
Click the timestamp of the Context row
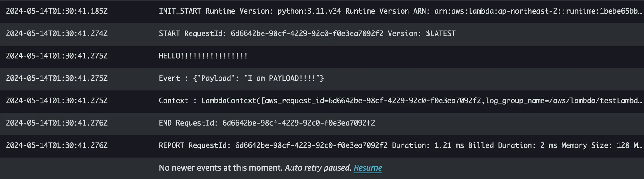(x=57, y=101)
